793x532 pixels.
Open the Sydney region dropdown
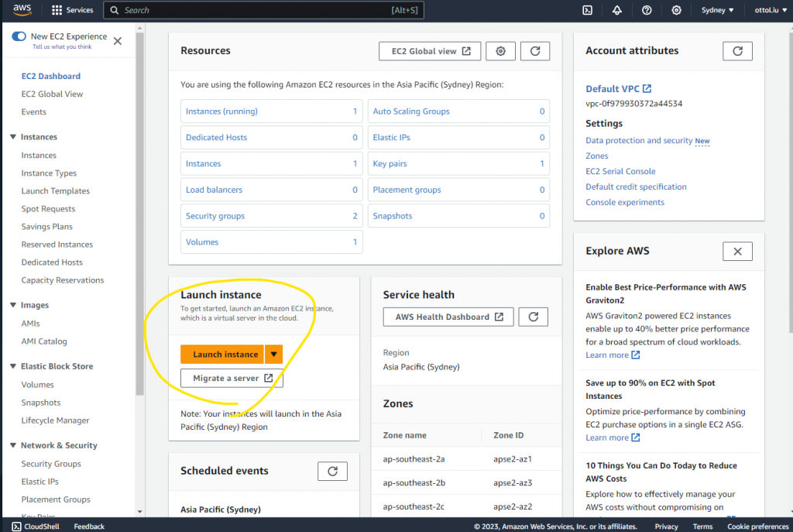pos(717,10)
